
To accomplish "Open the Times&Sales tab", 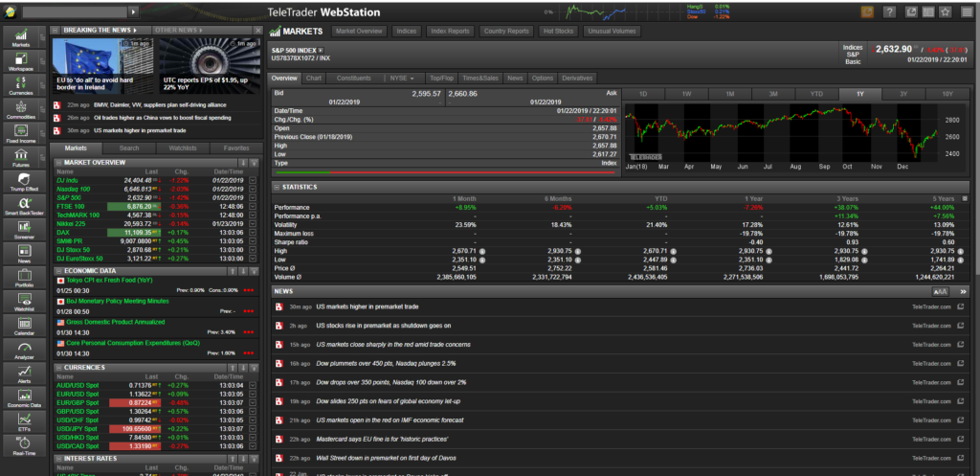I will (480, 79).
